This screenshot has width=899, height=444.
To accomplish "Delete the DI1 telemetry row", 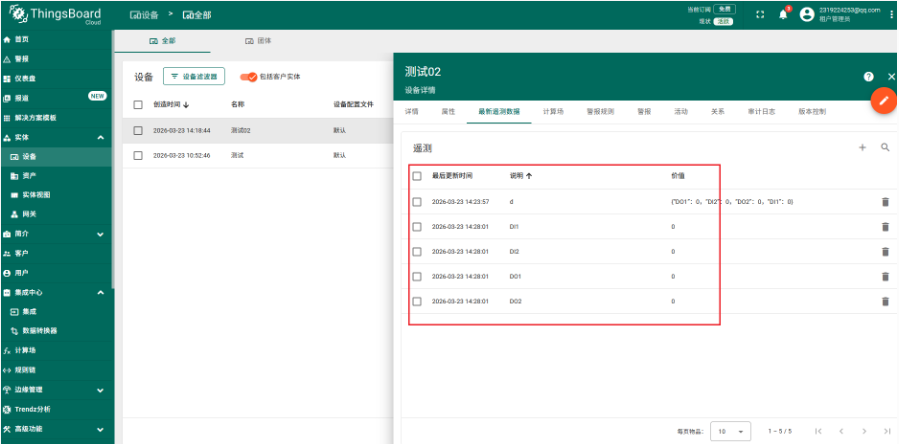I will [x=885, y=227].
